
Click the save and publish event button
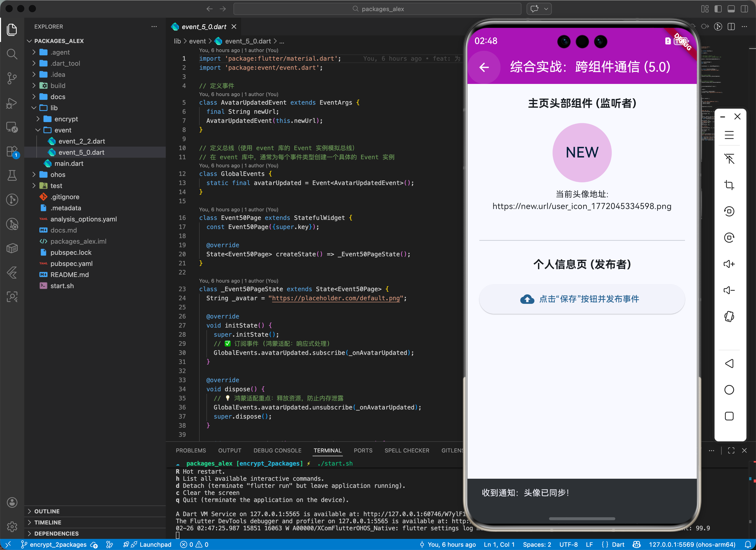point(582,299)
